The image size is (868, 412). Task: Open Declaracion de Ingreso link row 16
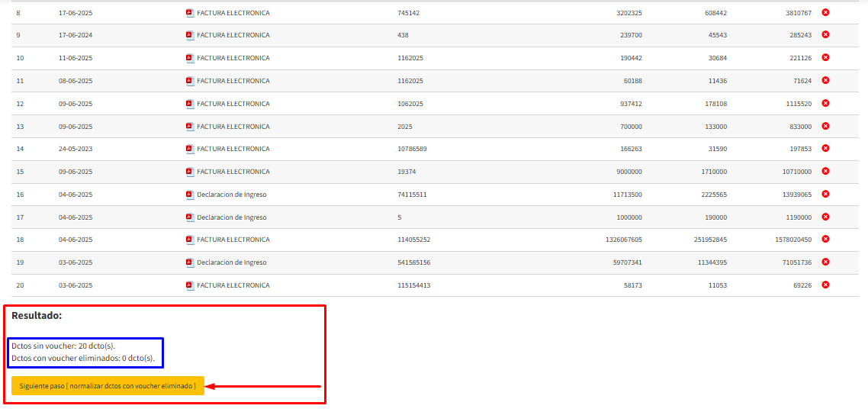click(x=231, y=195)
